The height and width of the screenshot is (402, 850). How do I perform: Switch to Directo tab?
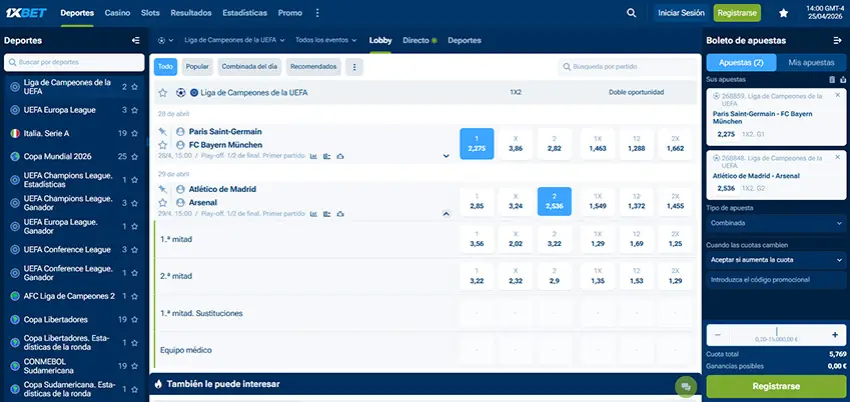point(419,41)
